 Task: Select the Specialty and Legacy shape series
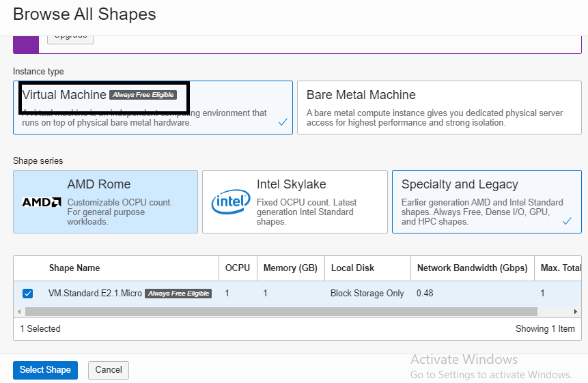(486, 201)
